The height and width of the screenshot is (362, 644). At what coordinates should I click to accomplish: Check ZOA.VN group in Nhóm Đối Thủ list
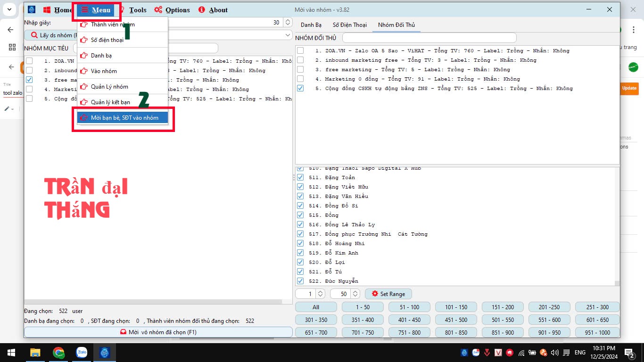pyautogui.click(x=300, y=50)
